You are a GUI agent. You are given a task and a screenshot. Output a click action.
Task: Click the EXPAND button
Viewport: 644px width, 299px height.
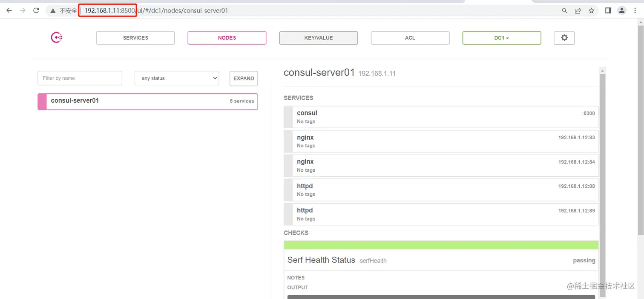(x=244, y=78)
